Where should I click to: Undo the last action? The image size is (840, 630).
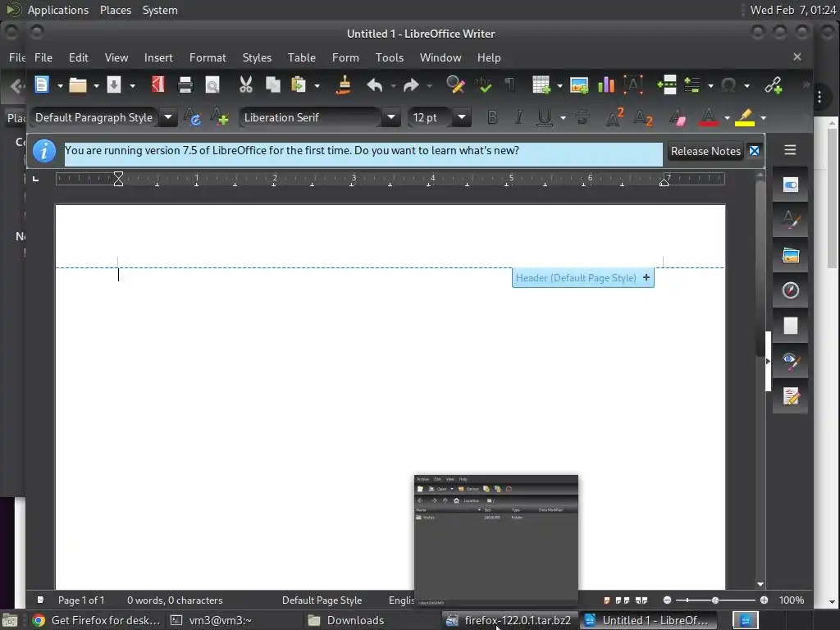pyautogui.click(x=375, y=85)
